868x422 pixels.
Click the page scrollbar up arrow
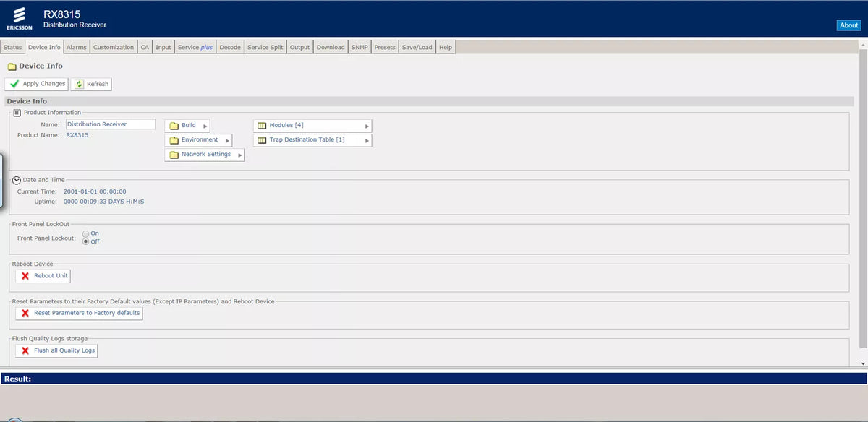863,43
